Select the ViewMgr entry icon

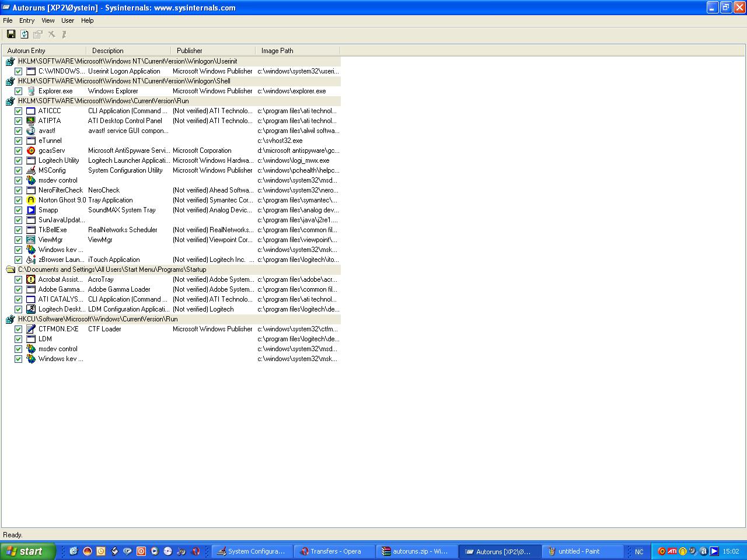tap(31, 240)
